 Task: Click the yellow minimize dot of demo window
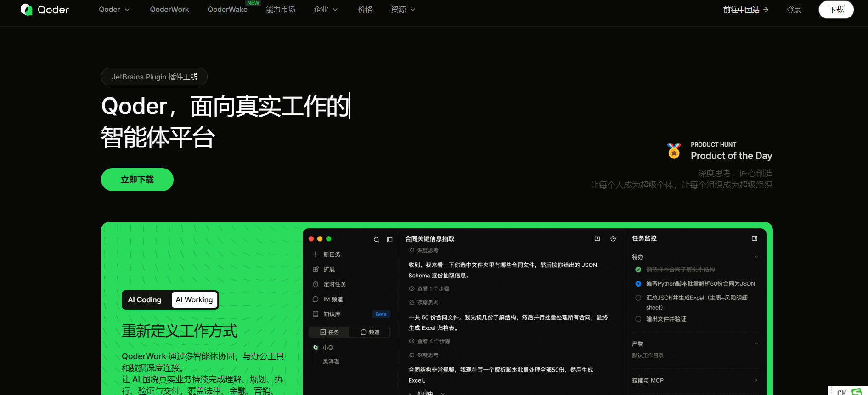pyautogui.click(x=320, y=239)
